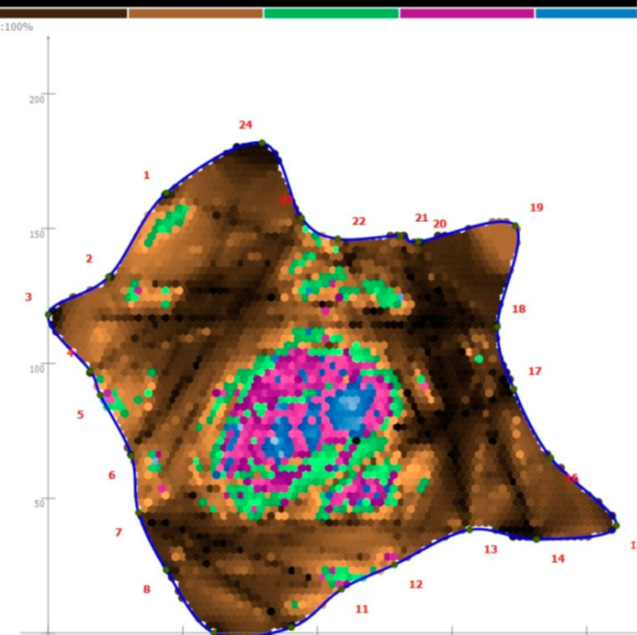Click the blue hotspot in map center
Screen dimensions: 637x635
349,408
